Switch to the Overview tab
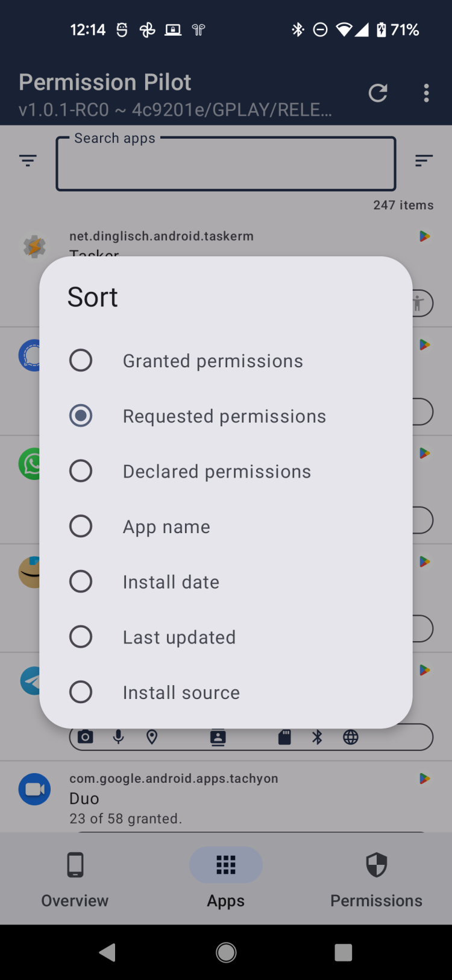 point(75,879)
